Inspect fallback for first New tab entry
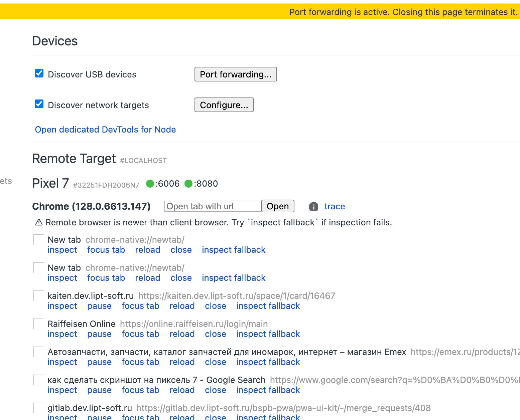 tap(234, 250)
